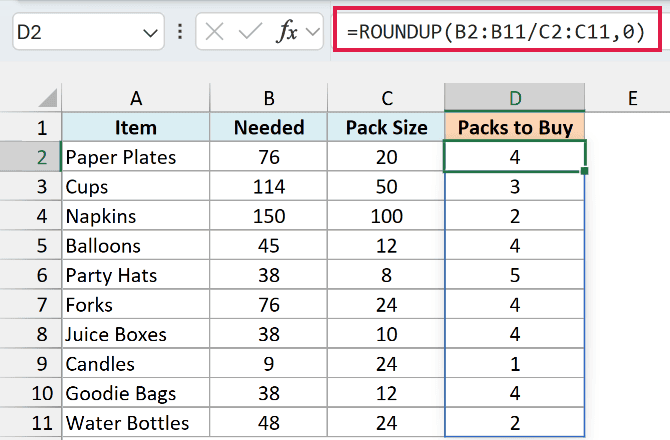Select the 'Cups' cell
The image size is (670, 440).
(136, 186)
